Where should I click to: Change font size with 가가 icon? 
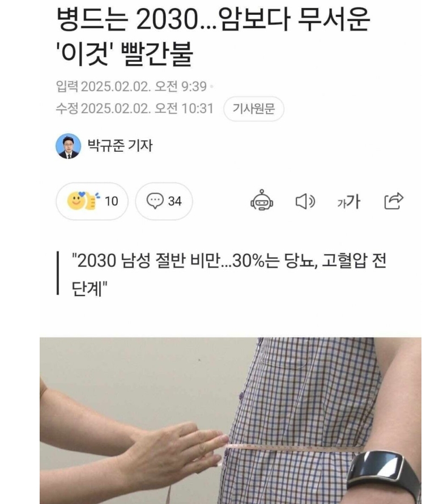pyautogui.click(x=349, y=202)
